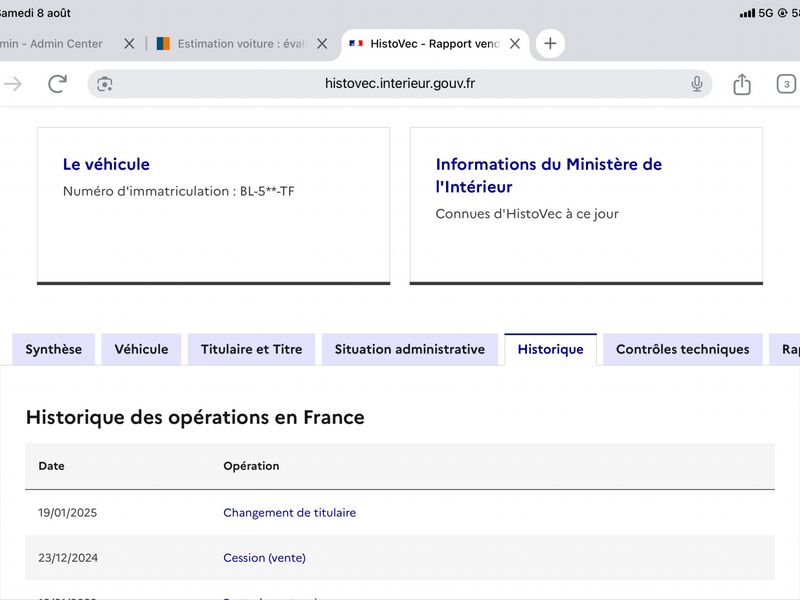Click the Date column header

tap(52, 466)
